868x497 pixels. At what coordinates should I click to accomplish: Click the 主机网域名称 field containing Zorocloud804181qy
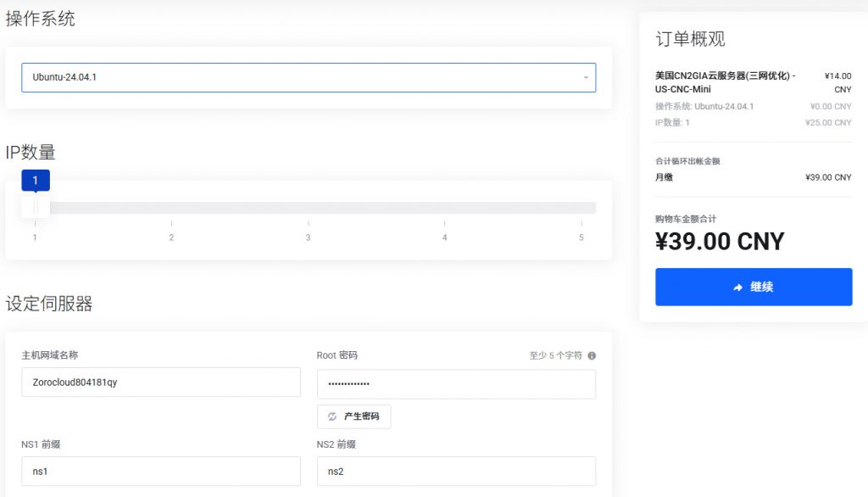coord(161,383)
